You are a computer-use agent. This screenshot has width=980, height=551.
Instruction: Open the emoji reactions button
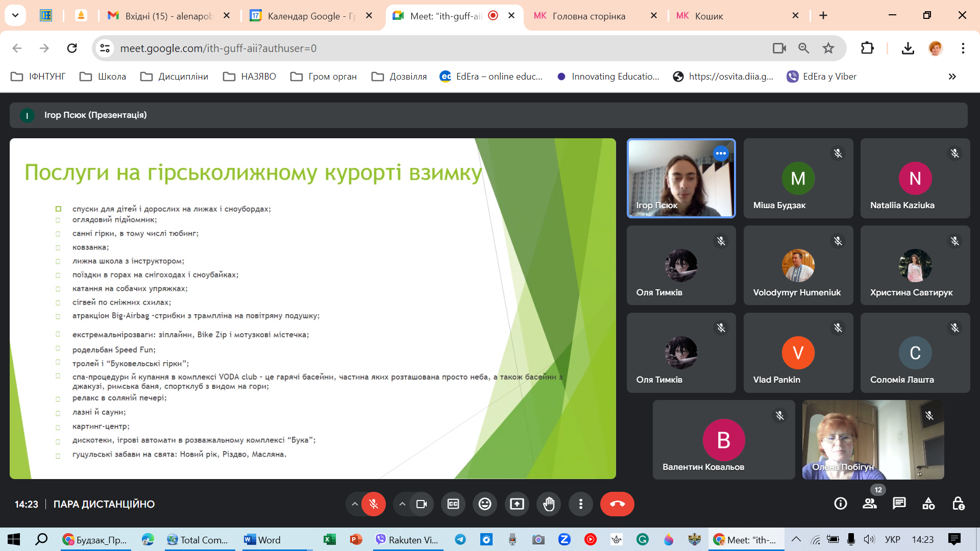485,504
